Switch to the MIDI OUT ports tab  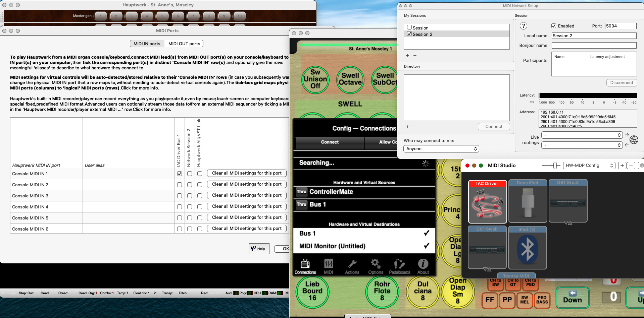pos(184,44)
